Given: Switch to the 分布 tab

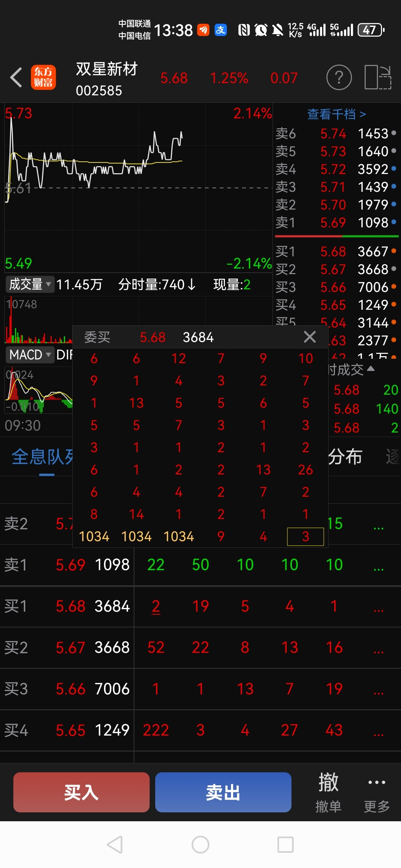Looking at the screenshot, I should [345, 457].
